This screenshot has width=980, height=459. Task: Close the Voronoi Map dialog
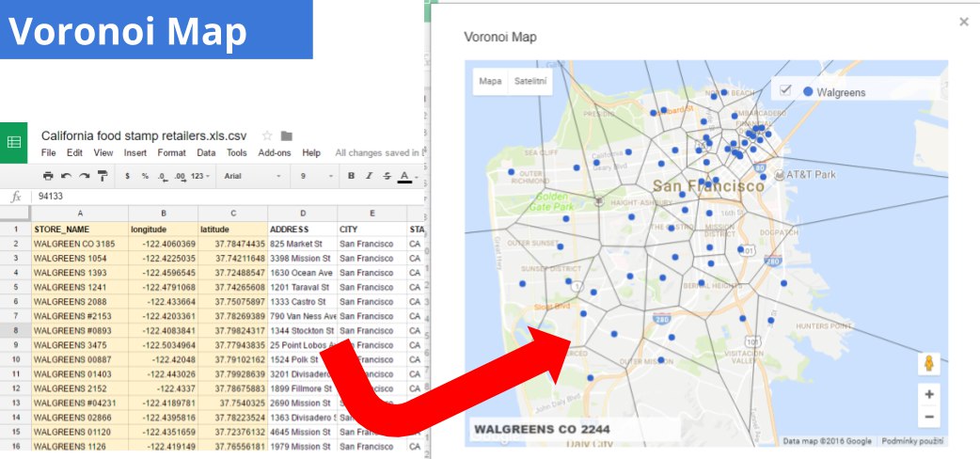(x=964, y=22)
